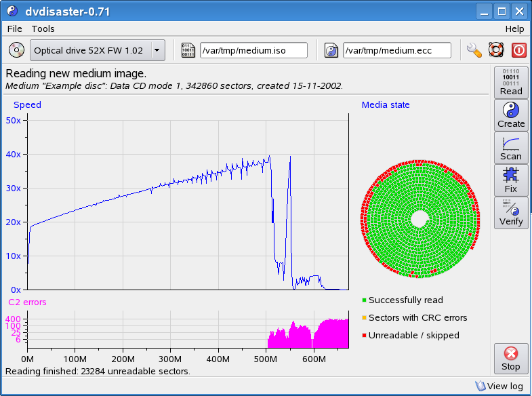Click the Verify image button

click(x=511, y=213)
